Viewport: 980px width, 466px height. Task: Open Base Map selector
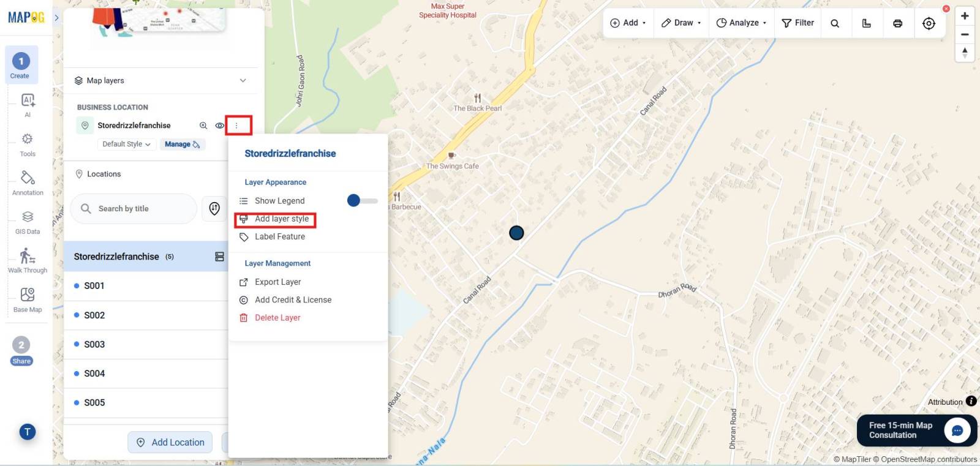tap(28, 300)
